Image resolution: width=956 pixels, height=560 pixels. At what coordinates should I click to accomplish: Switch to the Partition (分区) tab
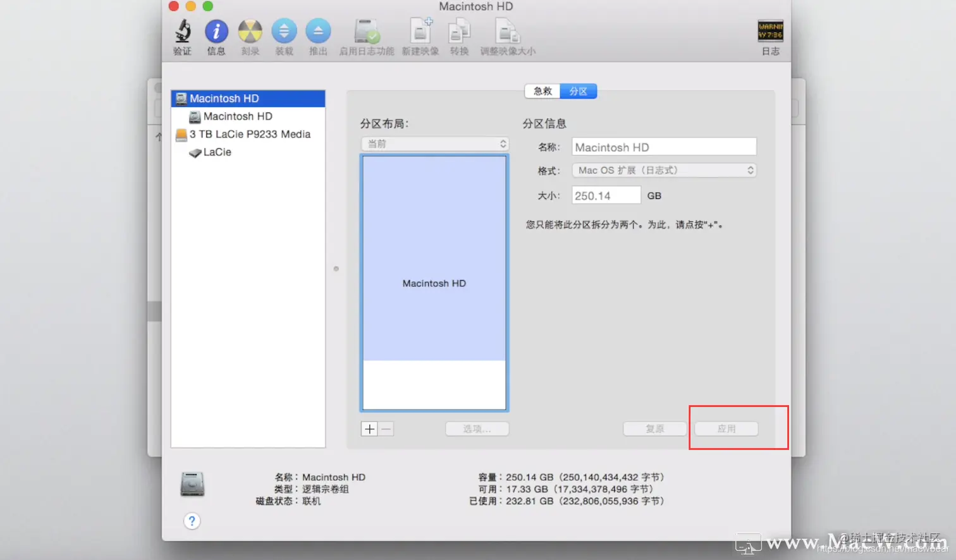tap(579, 91)
